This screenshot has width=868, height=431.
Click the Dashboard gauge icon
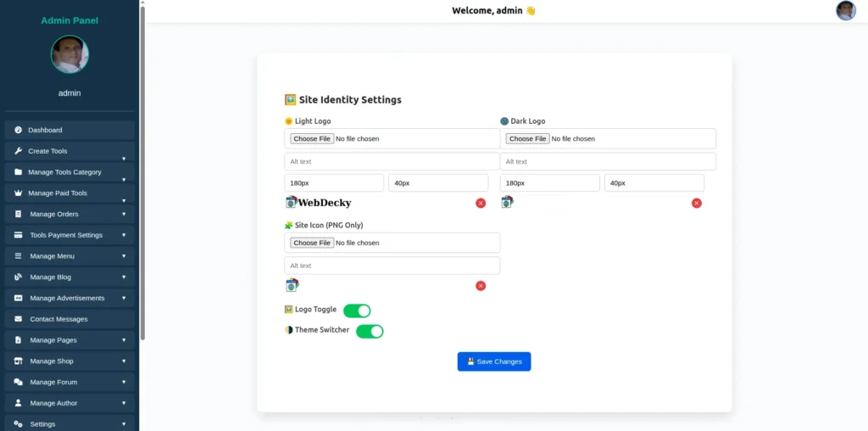19,130
